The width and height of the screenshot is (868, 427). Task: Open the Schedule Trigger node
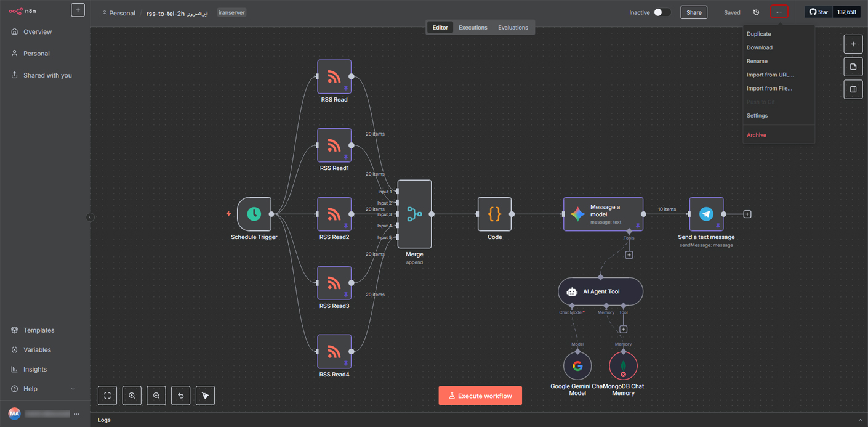[x=254, y=214]
